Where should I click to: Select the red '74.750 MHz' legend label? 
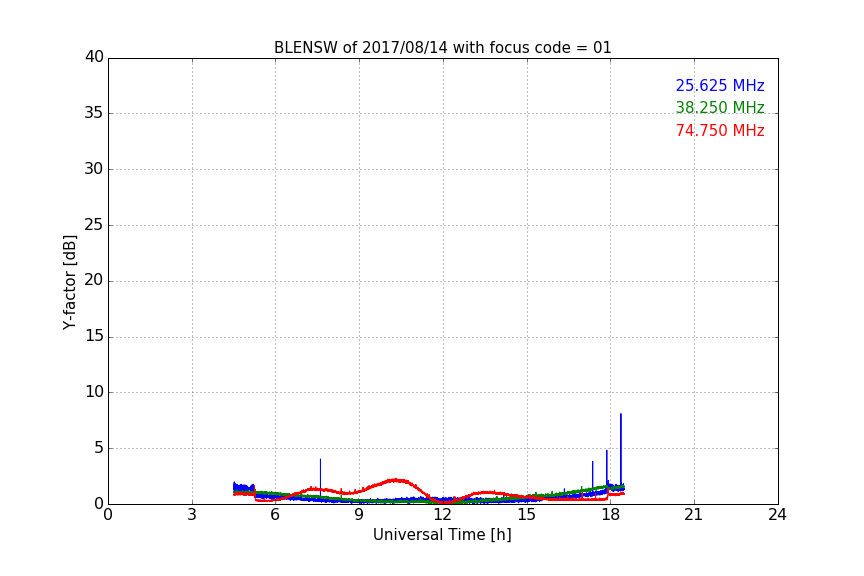[720, 131]
